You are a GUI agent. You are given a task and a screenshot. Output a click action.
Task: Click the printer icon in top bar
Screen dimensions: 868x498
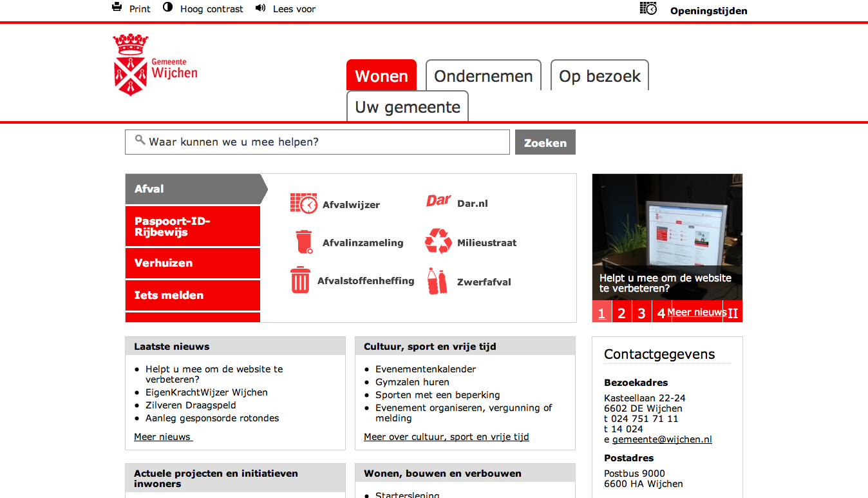pos(117,7)
